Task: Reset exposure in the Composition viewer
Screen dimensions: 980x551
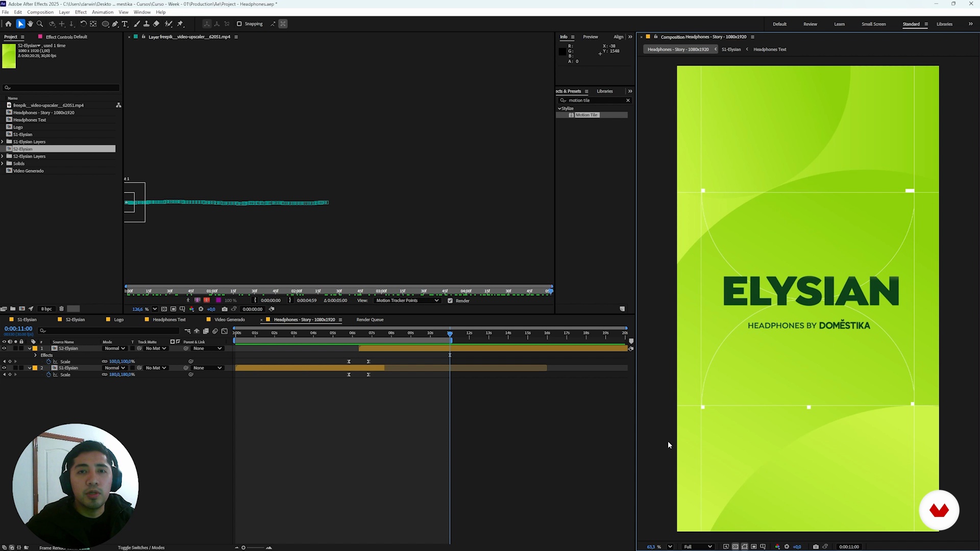Action: point(787,546)
